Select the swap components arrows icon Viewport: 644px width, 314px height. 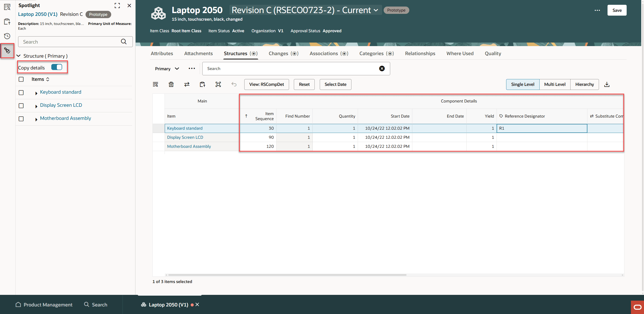tap(187, 84)
